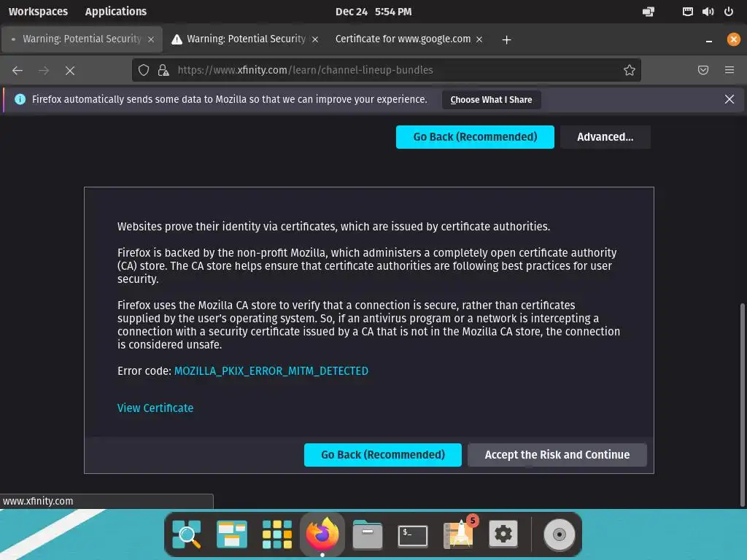Click the lower Go Back (Recommended) button
747x560 pixels.
pyautogui.click(x=382, y=455)
